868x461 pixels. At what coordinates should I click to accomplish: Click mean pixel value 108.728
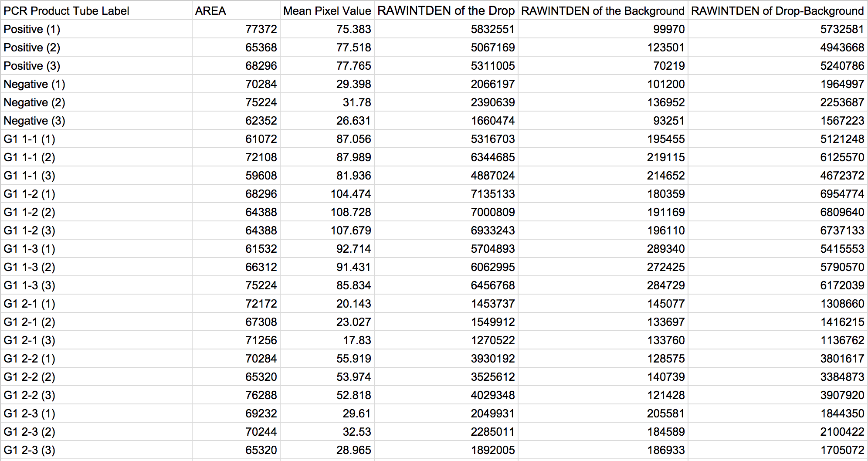point(351,212)
